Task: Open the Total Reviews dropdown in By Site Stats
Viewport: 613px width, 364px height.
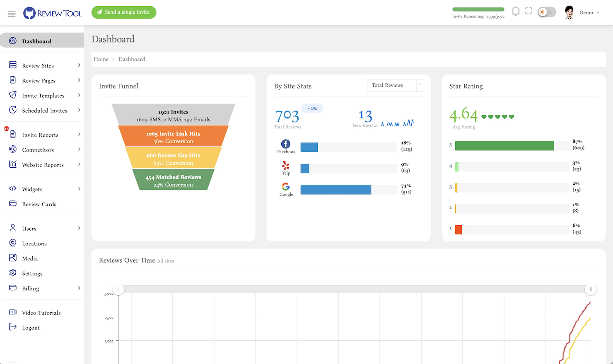Action: (x=394, y=85)
